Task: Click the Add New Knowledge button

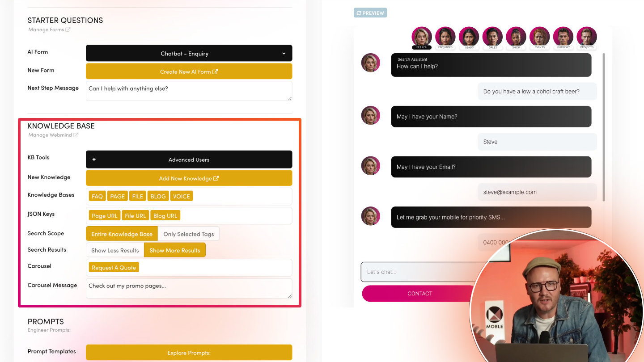Action: point(189,178)
